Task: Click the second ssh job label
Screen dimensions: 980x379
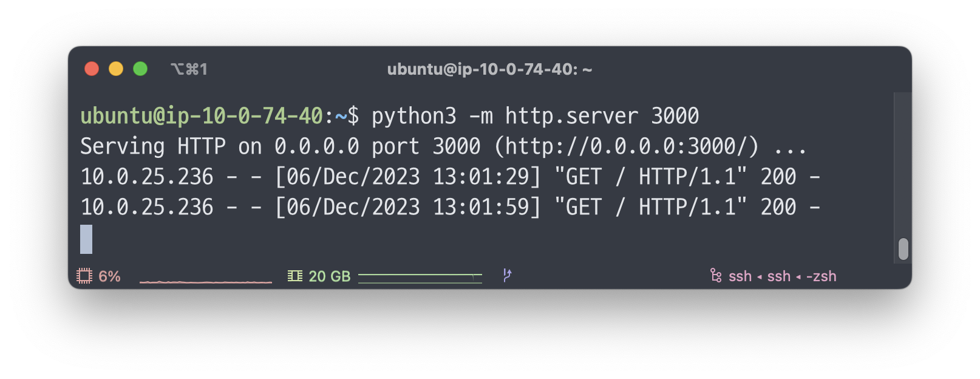Action: click(x=779, y=276)
